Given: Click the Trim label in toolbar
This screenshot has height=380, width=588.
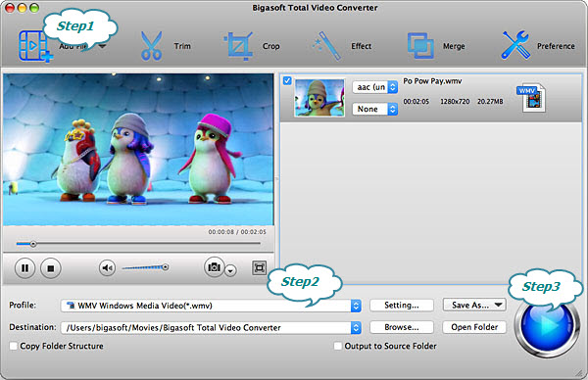Looking at the screenshot, I should [182, 46].
